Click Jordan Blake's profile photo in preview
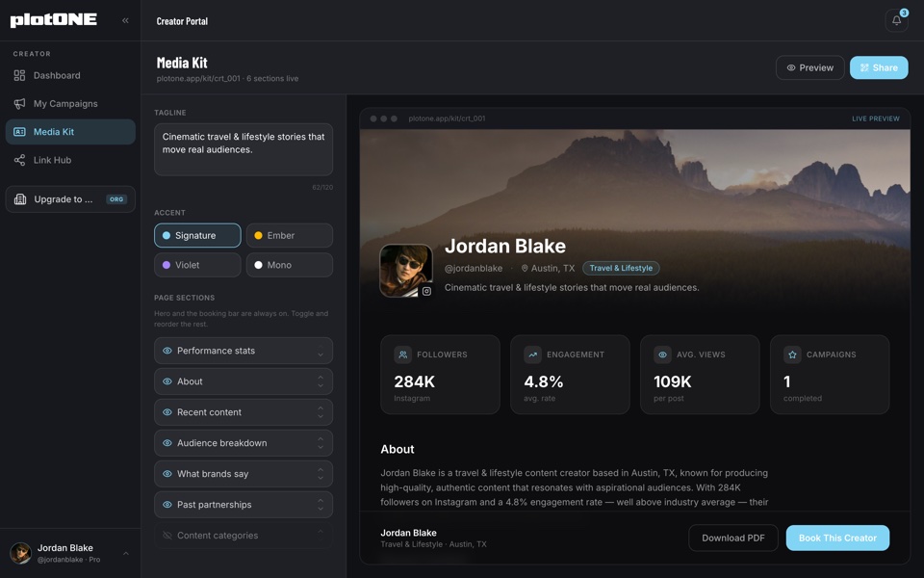Screen dimensions: 924x578 click(x=406, y=271)
